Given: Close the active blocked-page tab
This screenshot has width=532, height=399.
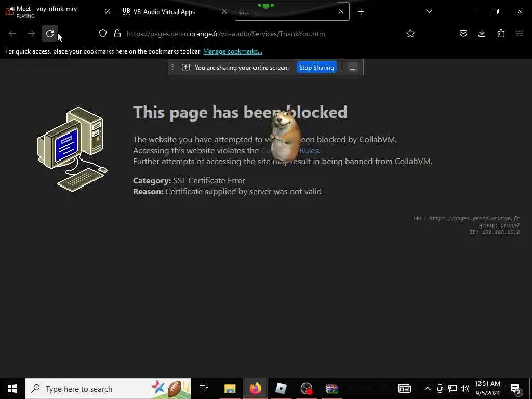Looking at the screenshot, I should pos(341,11).
